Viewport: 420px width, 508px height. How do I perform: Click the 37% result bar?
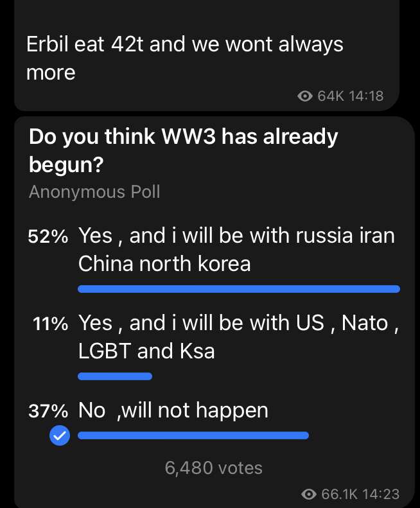[x=193, y=435]
